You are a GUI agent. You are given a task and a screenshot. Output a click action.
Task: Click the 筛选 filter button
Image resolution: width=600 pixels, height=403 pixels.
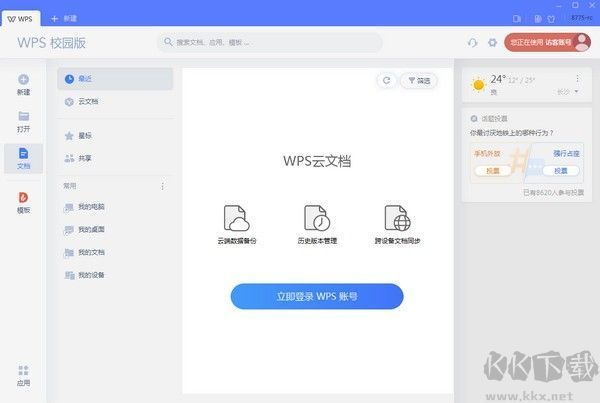coord(419,80)
